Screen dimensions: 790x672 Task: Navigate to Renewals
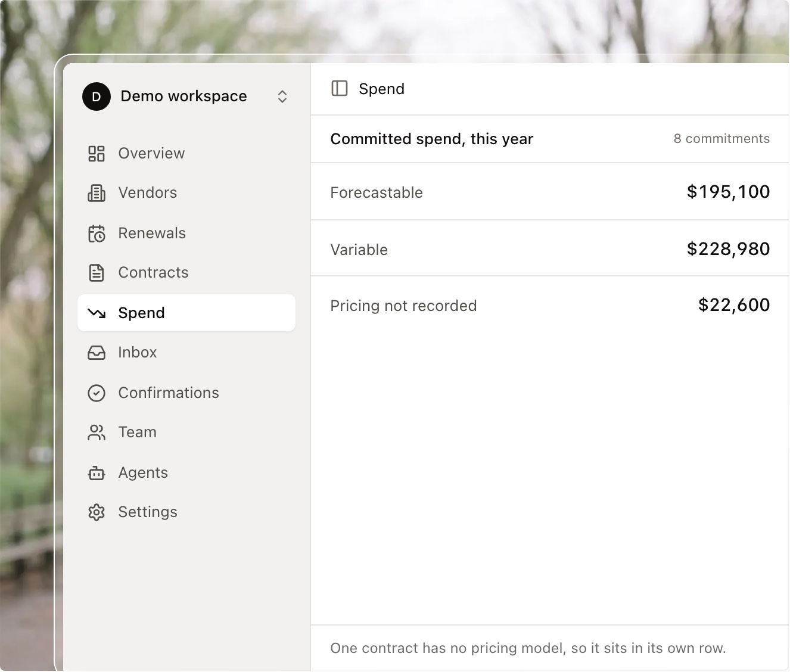coord(152,234)
